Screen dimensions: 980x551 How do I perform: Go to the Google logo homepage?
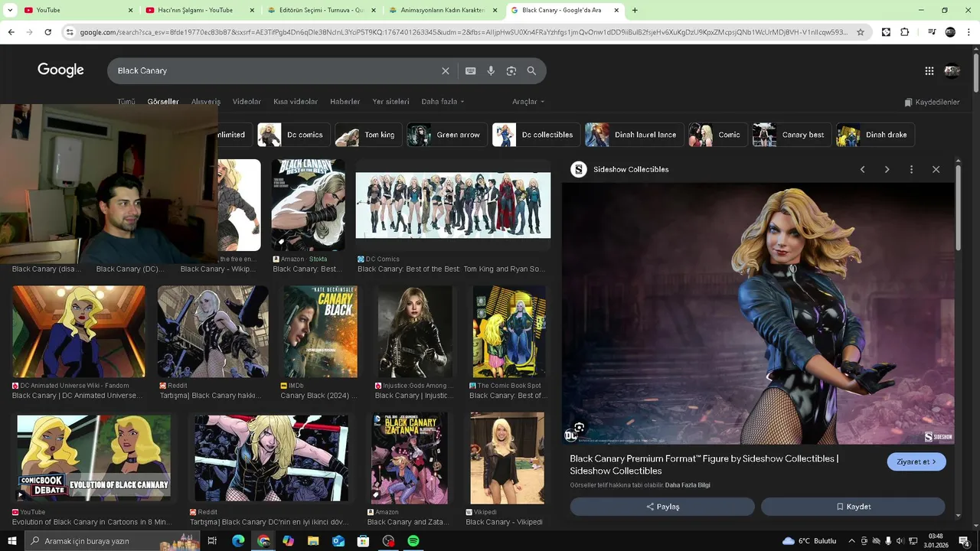(60, 70)
